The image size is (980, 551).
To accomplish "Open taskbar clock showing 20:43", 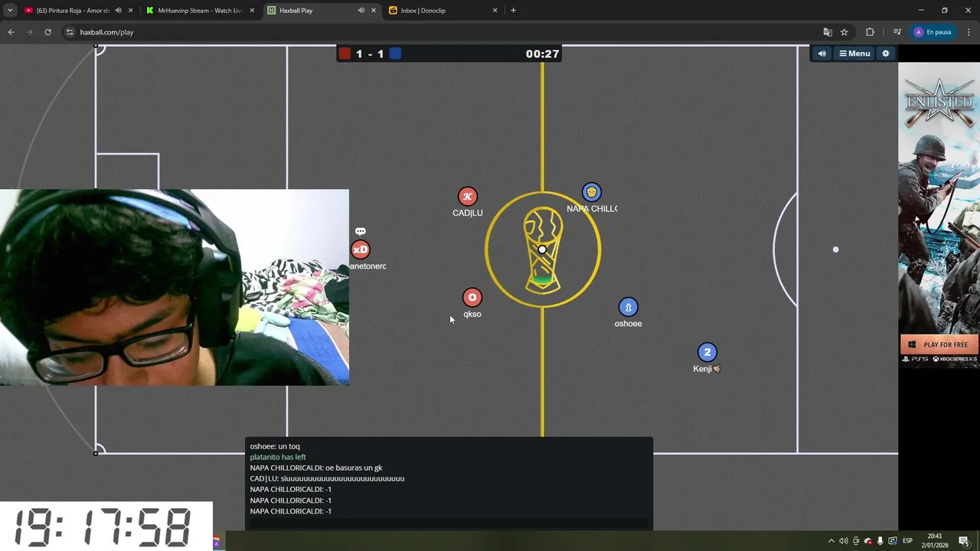I will [935, 541].
